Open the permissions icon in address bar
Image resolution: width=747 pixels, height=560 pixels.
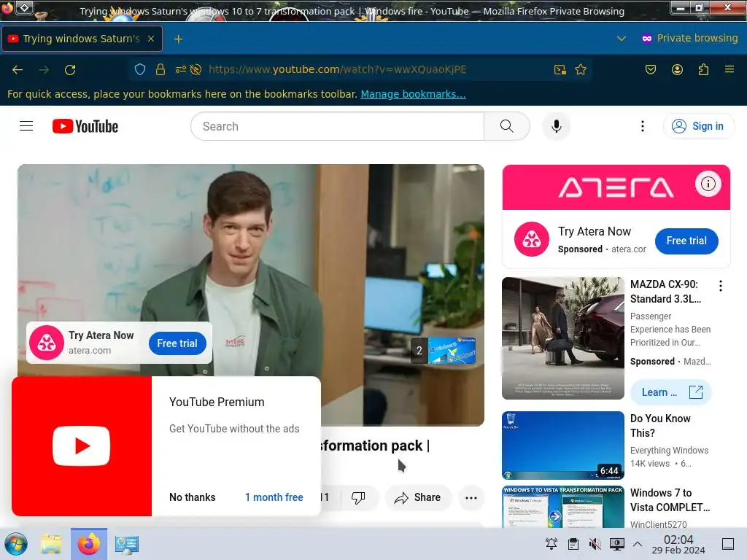181,69
